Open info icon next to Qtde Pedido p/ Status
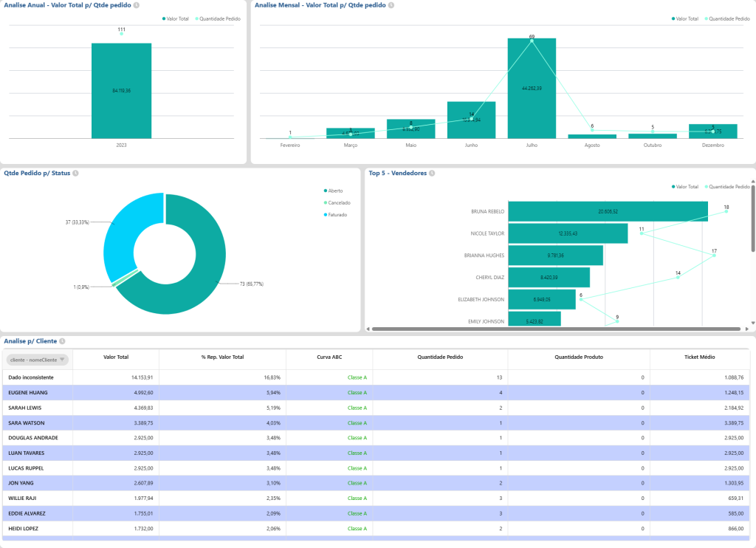The width and height of the screenshot is (756, 548). (76, 174)
